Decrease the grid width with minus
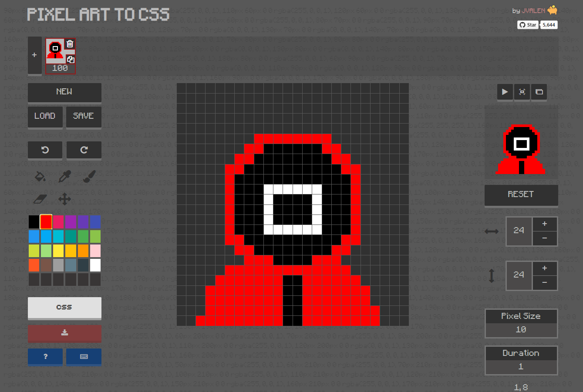 [x=545, y=238]
